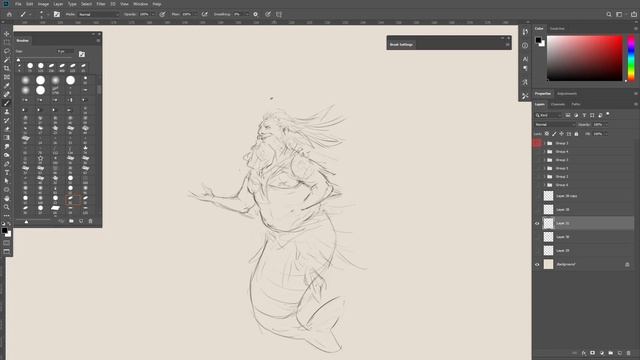This screenshot has height=360, width=640.
Task: Switch to the Channels tab
Action: tap(558, 104)
